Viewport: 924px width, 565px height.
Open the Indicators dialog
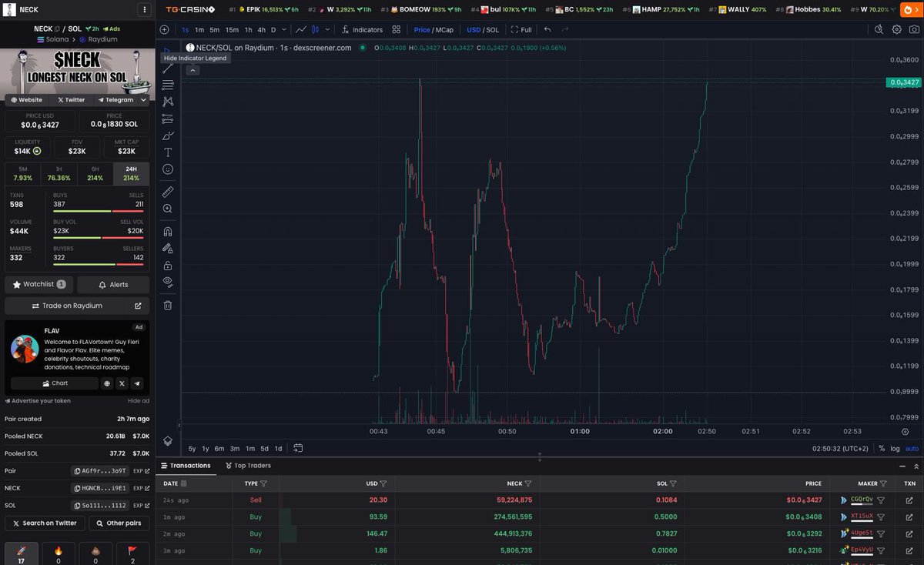click(362, 29)
